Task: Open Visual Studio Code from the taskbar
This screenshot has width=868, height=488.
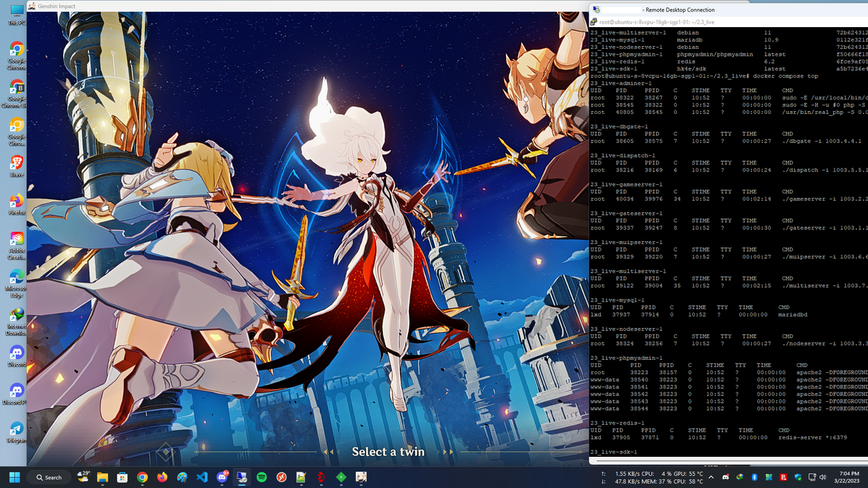Action: pyautogui.click(x=201, y=477)
